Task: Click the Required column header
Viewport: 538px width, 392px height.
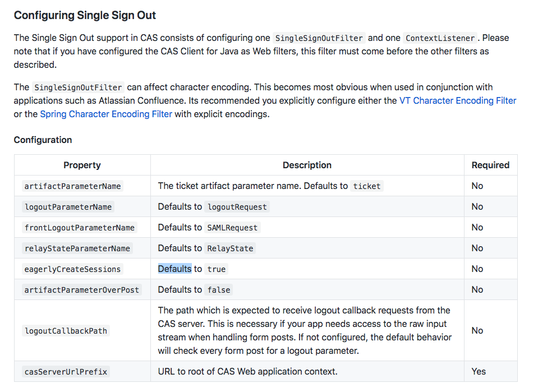Action: [x=490, y=165]
